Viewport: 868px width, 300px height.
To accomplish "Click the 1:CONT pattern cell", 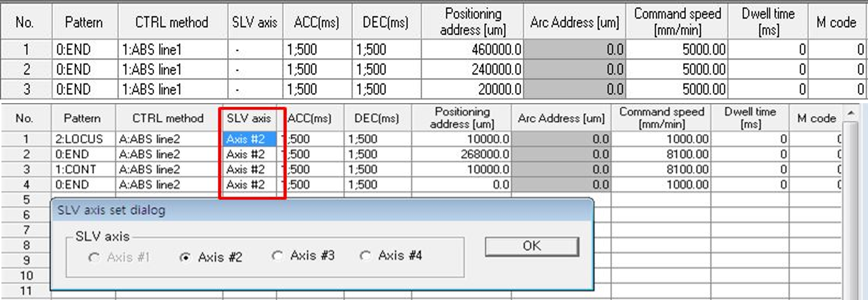I will [x=83, y=169].
